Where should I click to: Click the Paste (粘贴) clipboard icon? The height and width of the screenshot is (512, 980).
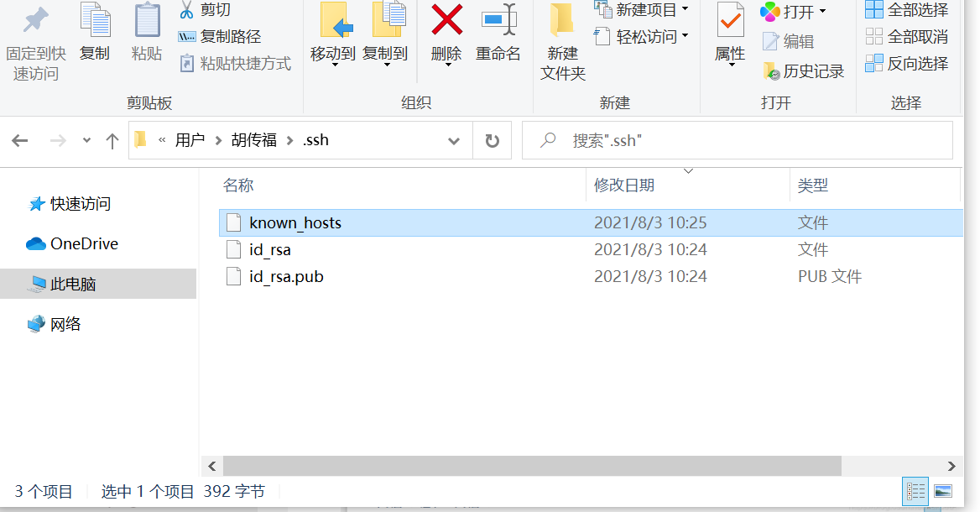click(147, 20)
